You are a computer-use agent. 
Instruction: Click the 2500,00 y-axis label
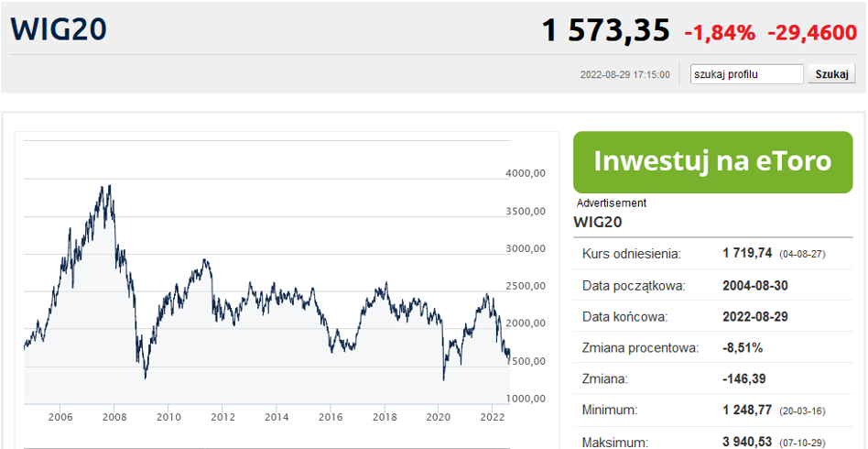526,286
